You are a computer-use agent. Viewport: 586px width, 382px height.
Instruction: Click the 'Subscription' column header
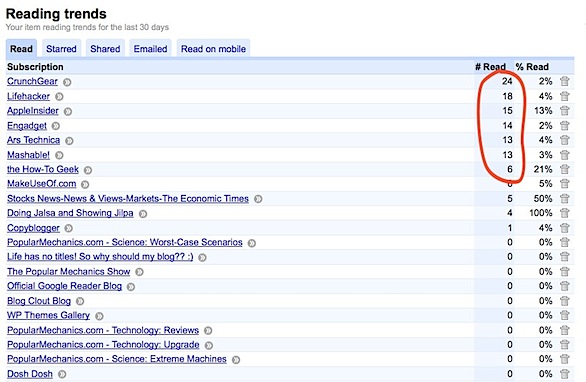click(35, 67)
